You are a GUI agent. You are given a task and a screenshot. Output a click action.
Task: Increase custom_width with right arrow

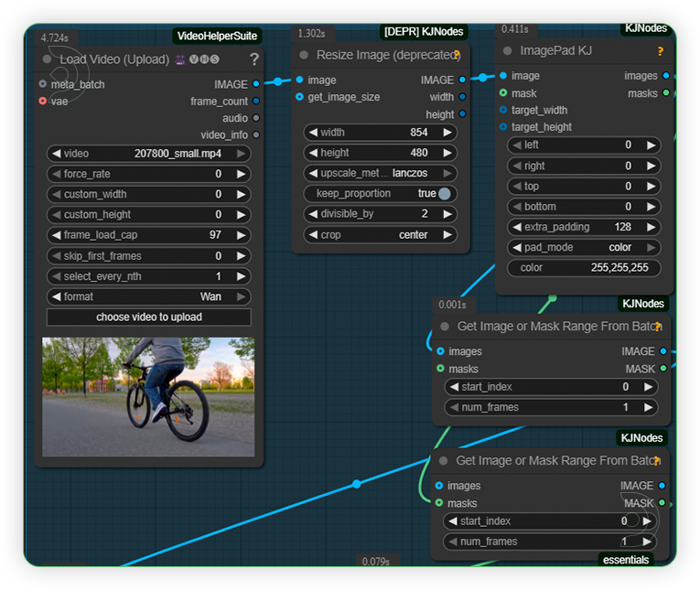coord(241,194)
